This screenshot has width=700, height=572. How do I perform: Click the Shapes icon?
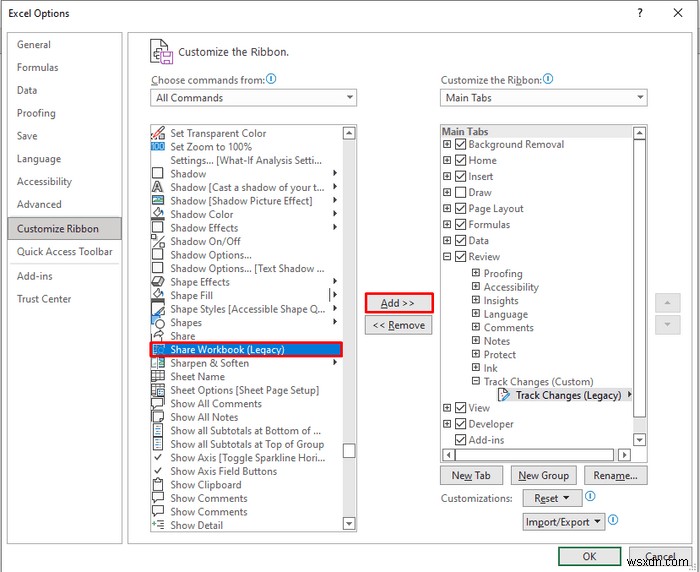(x=158, y=322)
